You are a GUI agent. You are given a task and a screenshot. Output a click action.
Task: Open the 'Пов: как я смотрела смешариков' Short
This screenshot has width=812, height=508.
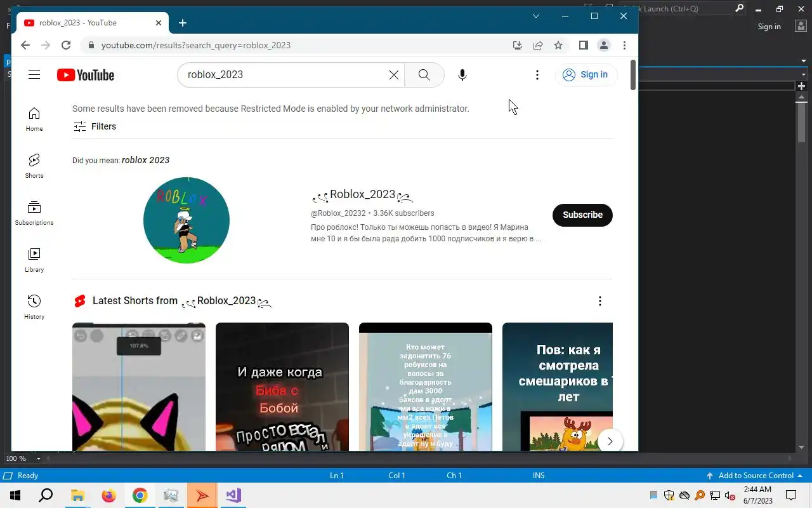pyautogui.click(x=558, y=387)
